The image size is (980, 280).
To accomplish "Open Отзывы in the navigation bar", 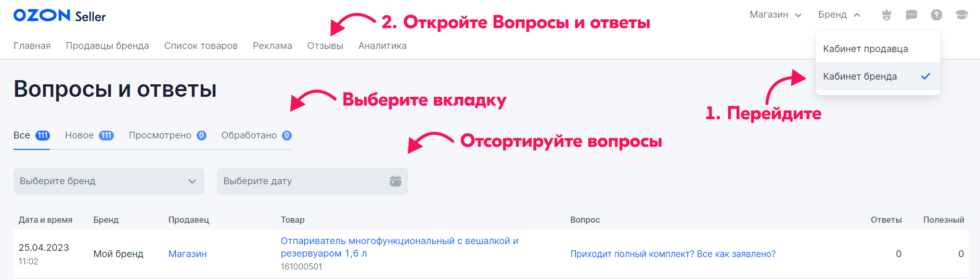I will pos(325,46).
